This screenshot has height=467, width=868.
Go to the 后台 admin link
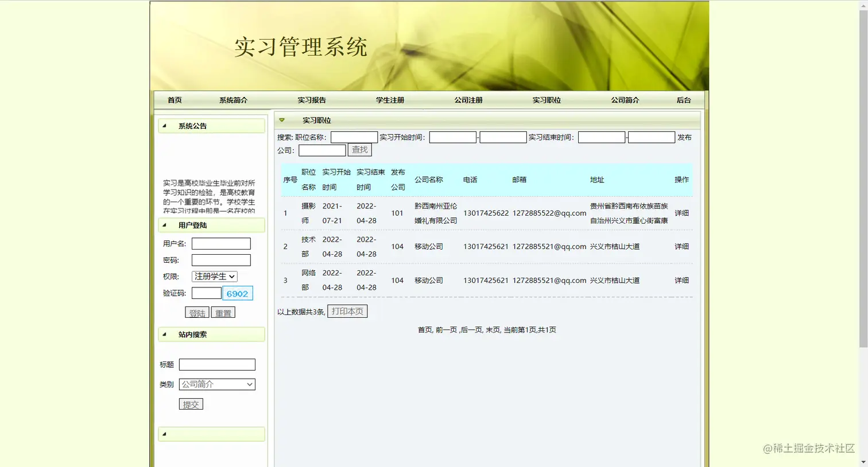(684, 100)
